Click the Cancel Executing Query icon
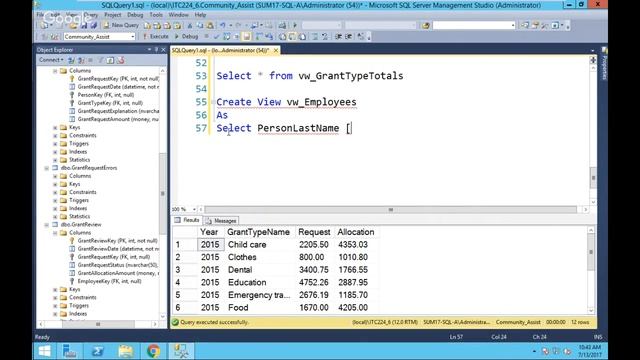This screenshot has height=360, width=640. click(207, 36)
